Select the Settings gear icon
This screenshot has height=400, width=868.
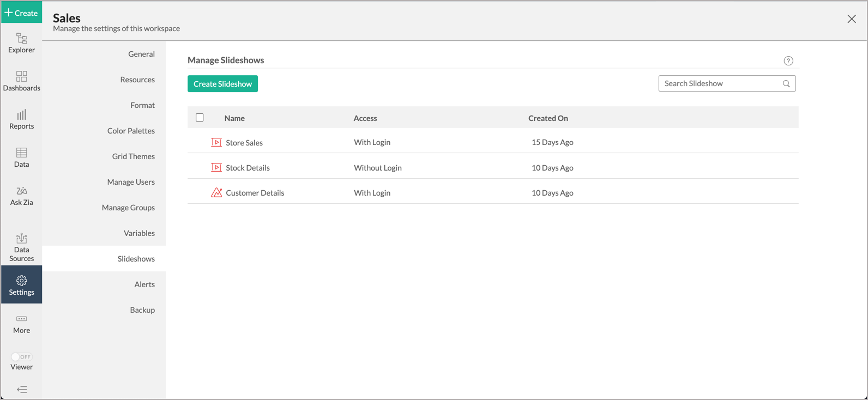pyautogui.click(x=21, y=281)
